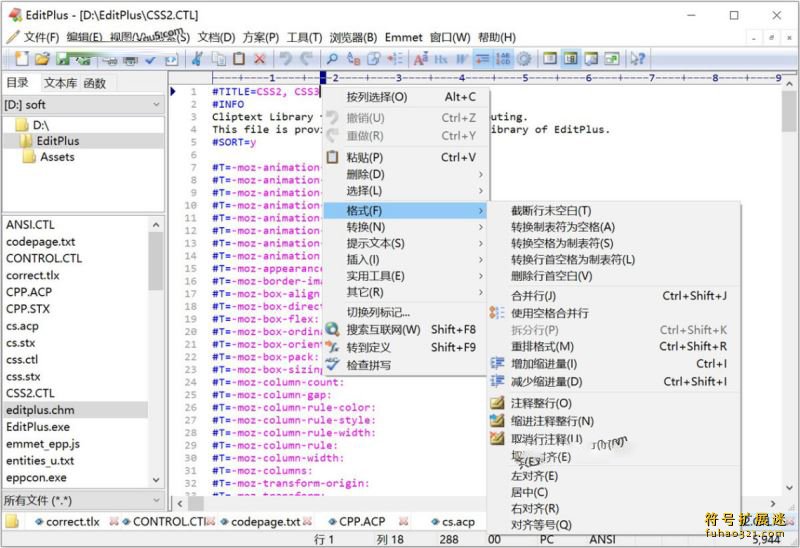Select the D:\ folder in tree
The height and width of the screenshot is (548, 800).
(x=40, y=124)
